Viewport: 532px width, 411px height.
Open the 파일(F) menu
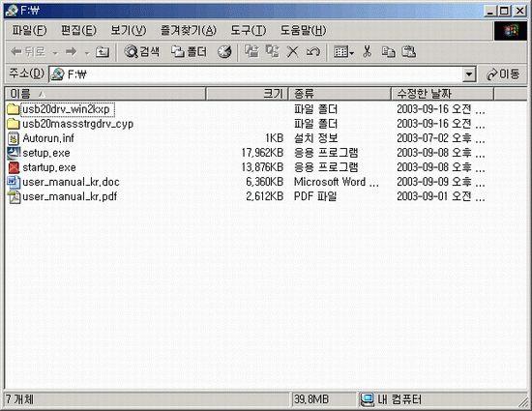29,31
